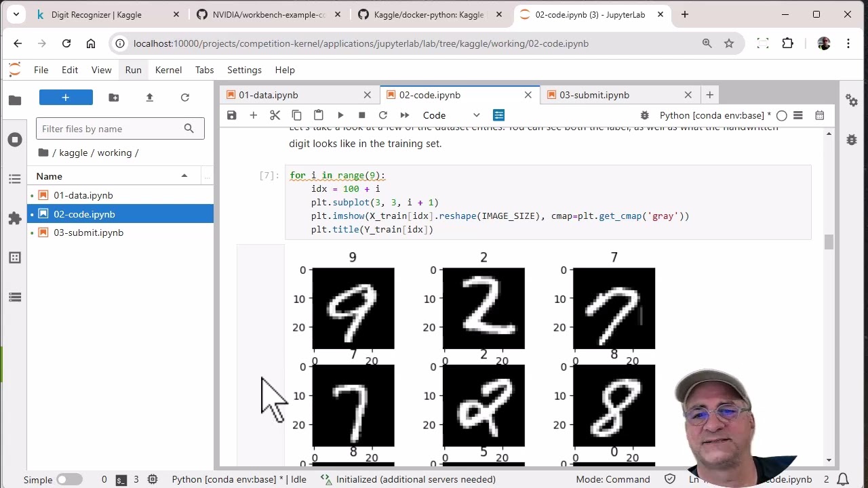Interrupt the kernel with stop icon
Viewport: 868px width, 488px height.
(362, 115)
